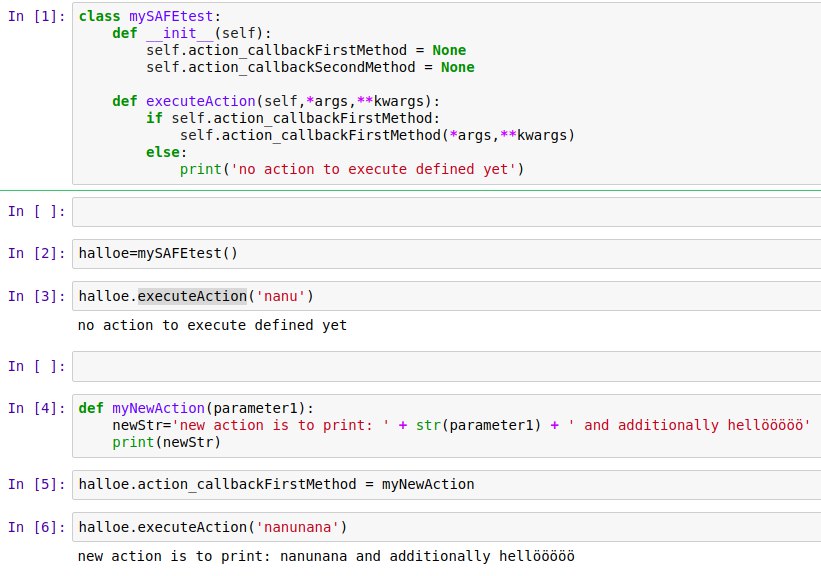
Task: Click the 'no action to execute defined yet' output
Action: tap(212, 326)
